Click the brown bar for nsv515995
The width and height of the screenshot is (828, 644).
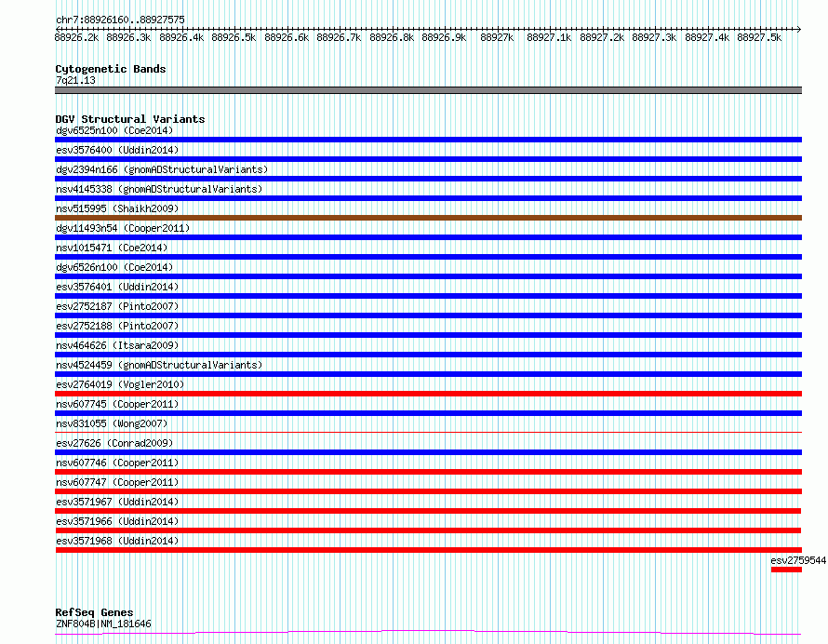[428, 218]
